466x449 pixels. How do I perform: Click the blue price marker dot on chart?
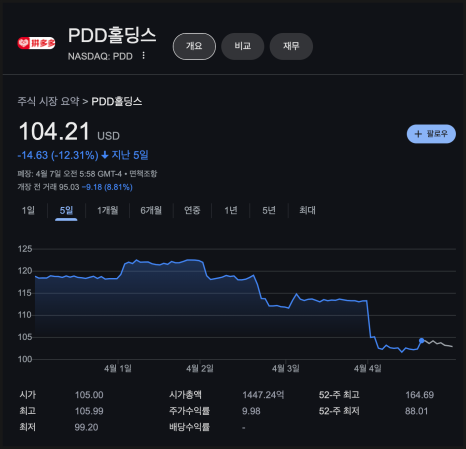pyautogui.click(x=422, y=341)
